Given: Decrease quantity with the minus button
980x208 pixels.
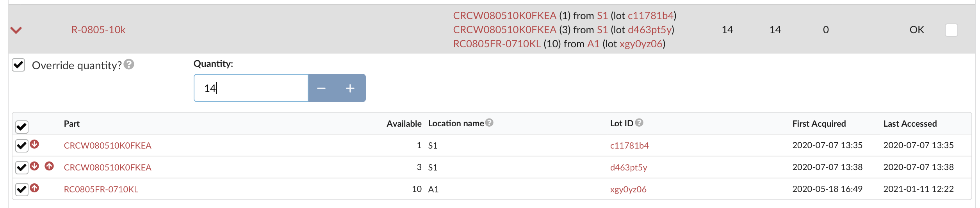Looking at the screenshot, I should coord(321,88).
